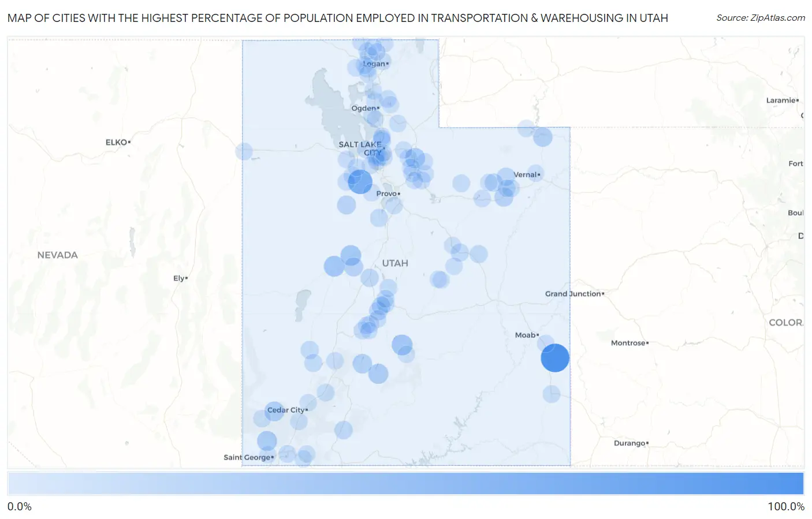Select the Saint George label
This screenshot has width=812, height=519.
248,457
